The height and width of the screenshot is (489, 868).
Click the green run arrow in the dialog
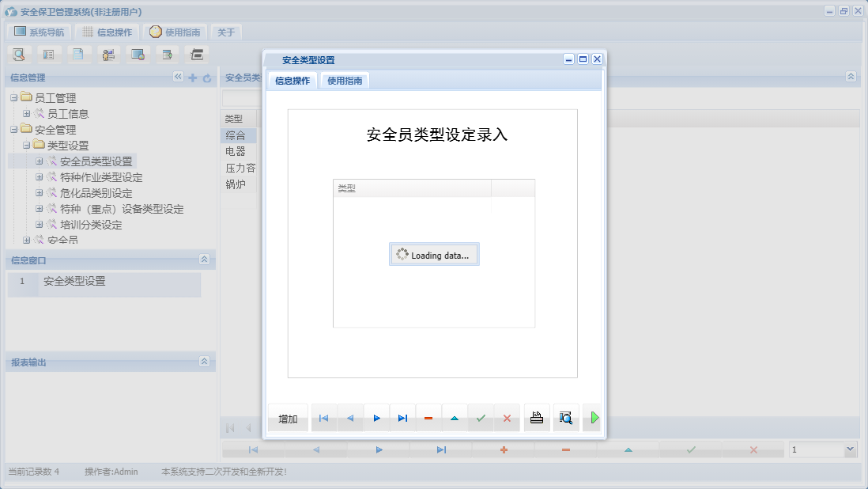594,417
